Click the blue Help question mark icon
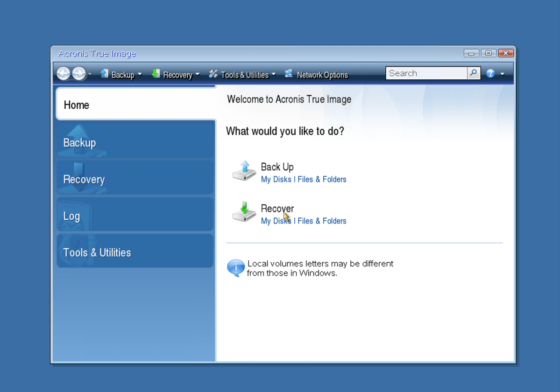560x392 pixels. tap(490, 73)
